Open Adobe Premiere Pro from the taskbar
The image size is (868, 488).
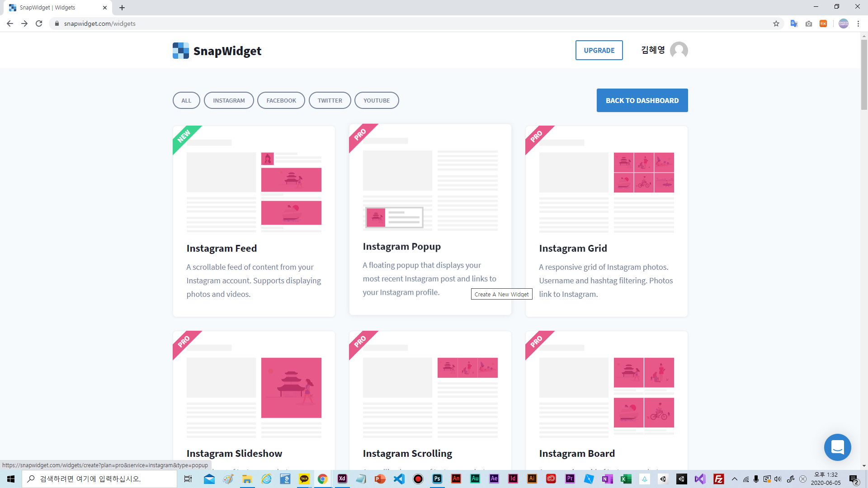pos(570,479)
